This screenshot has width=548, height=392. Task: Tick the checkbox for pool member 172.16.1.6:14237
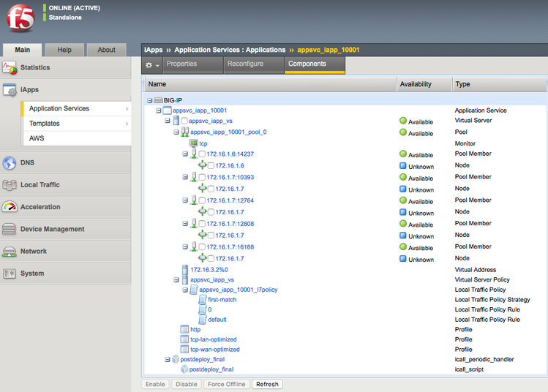(202, 154)
